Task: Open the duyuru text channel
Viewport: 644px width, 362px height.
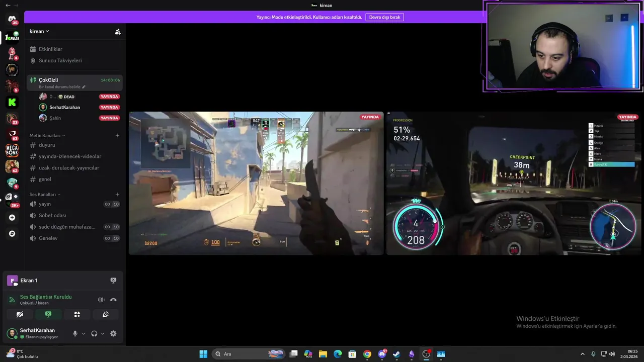Action: pos(74,145)
